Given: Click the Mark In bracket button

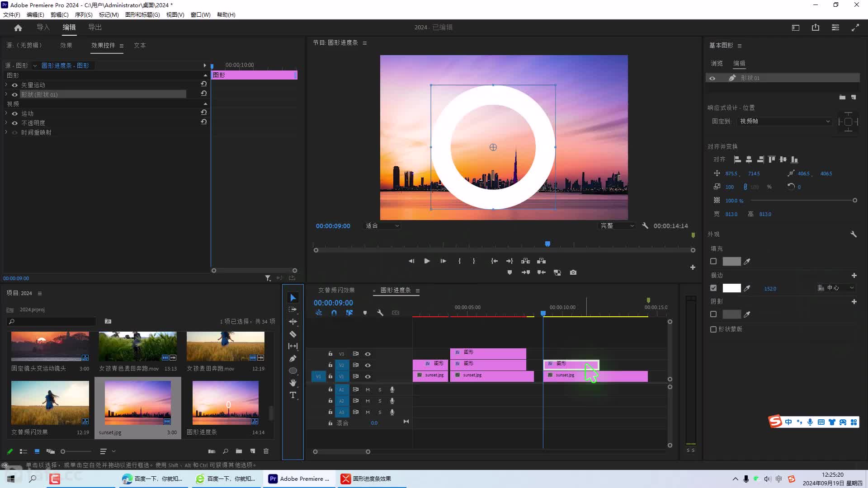Looking at the screenshot, I should coord(459,261).
